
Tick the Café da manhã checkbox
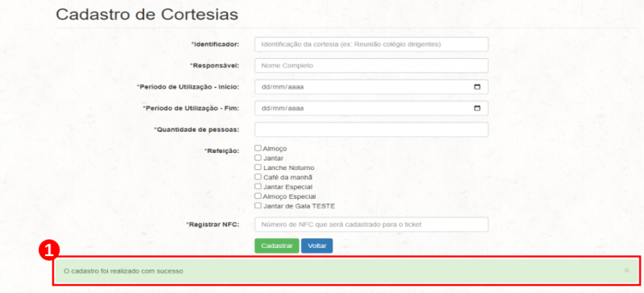(258, 177)
